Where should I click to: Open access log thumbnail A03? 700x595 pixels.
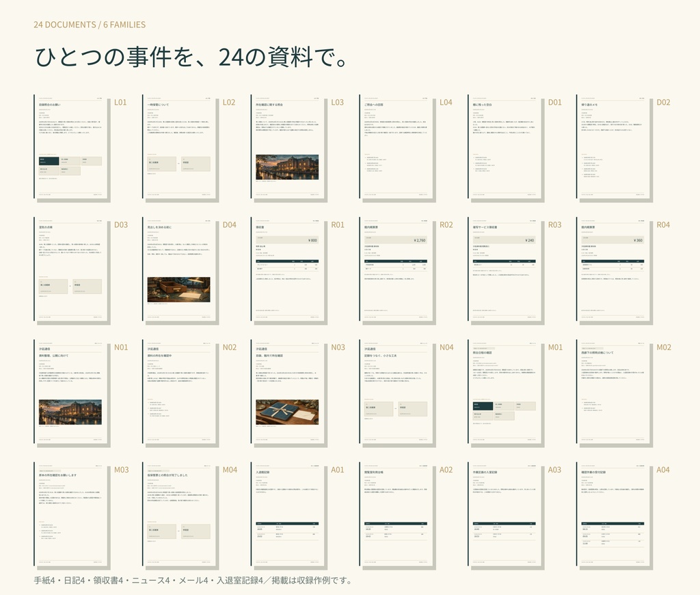click(x=504, y=514)
